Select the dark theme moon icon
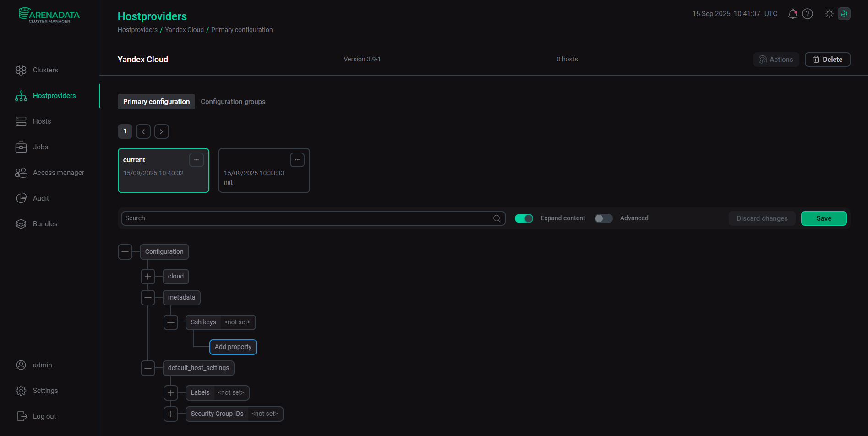The width and height of the screenshot is (868, 436). [844, 14]
